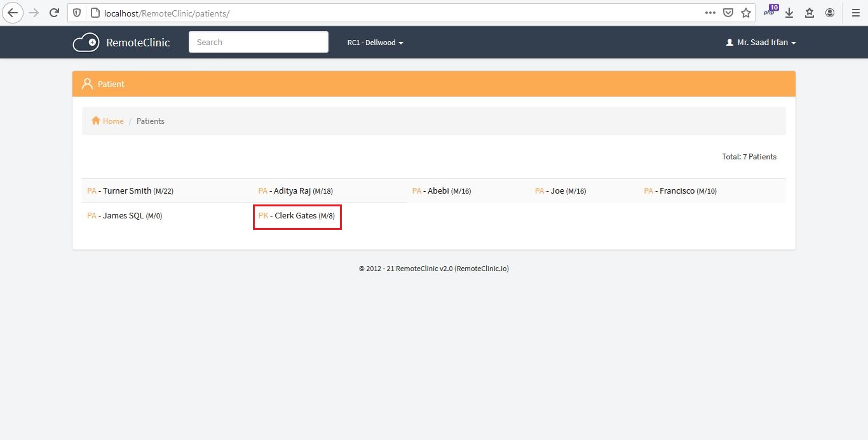Reload the page with the refresh icon
Image resolution: width=868 pixels, height=440 pixels.
[x=55, y=13]
